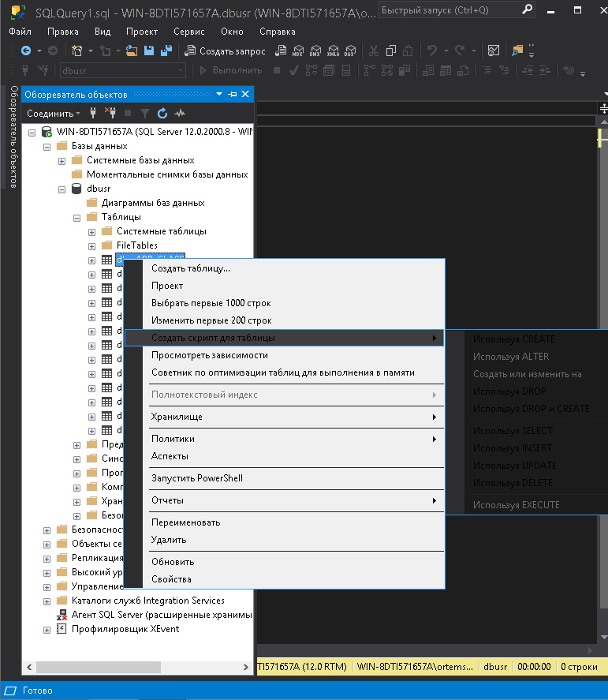Choose Запустить PowerShell

coord(285,478)
